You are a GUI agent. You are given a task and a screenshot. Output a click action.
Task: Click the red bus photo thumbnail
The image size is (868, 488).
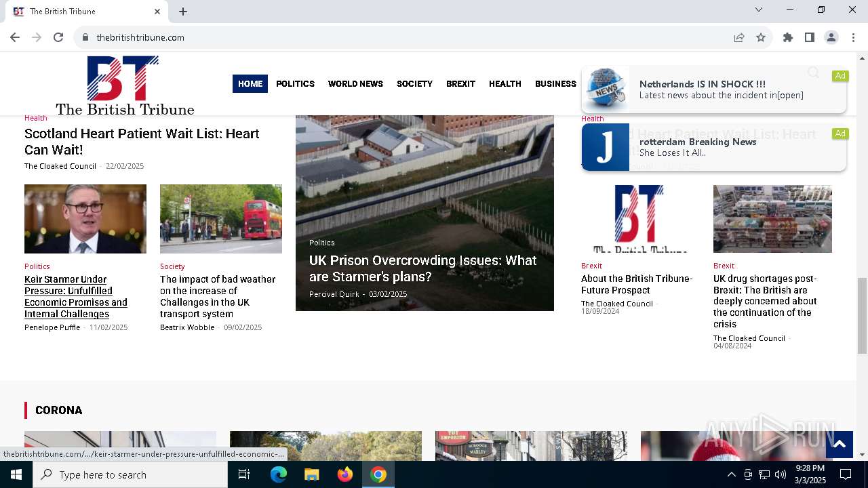[x=221, y=219]
